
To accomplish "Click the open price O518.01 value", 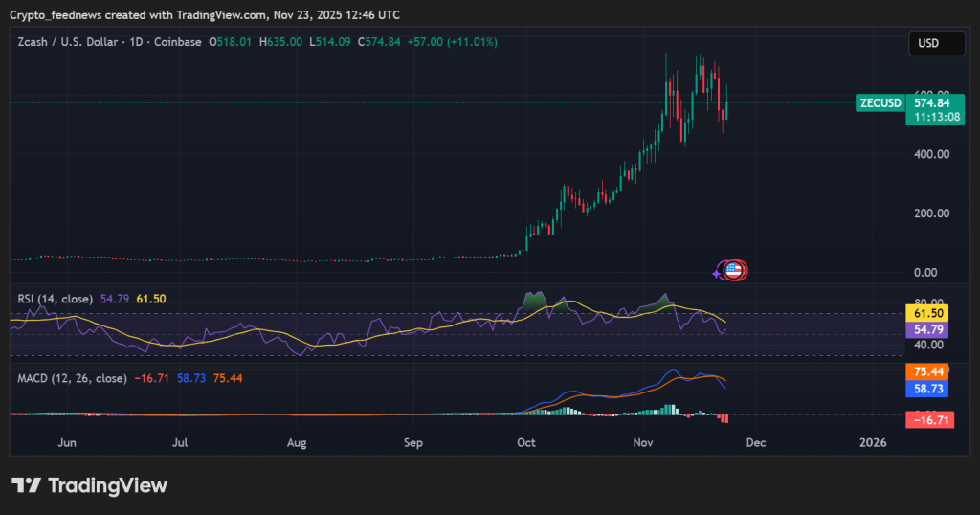I will [230, 42].
